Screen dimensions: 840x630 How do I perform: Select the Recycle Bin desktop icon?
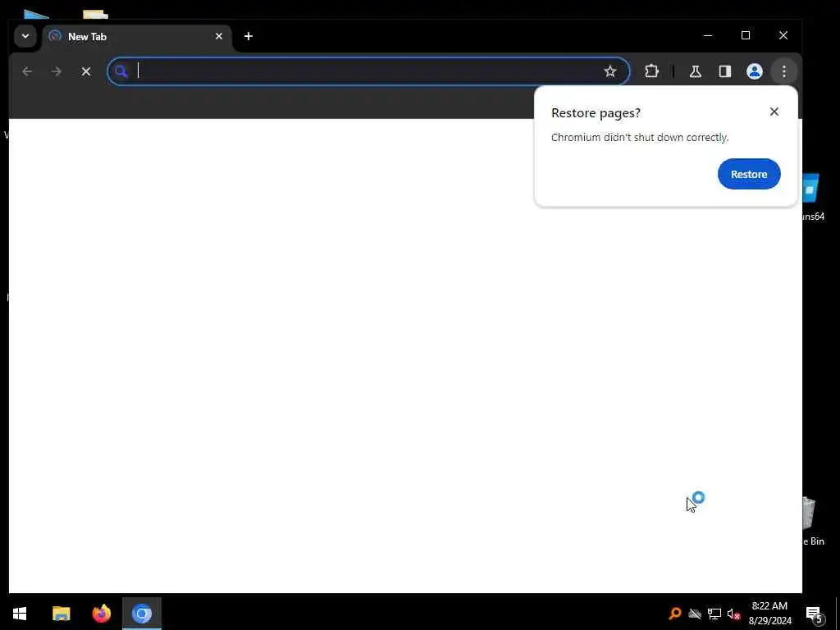click(813, 522)
